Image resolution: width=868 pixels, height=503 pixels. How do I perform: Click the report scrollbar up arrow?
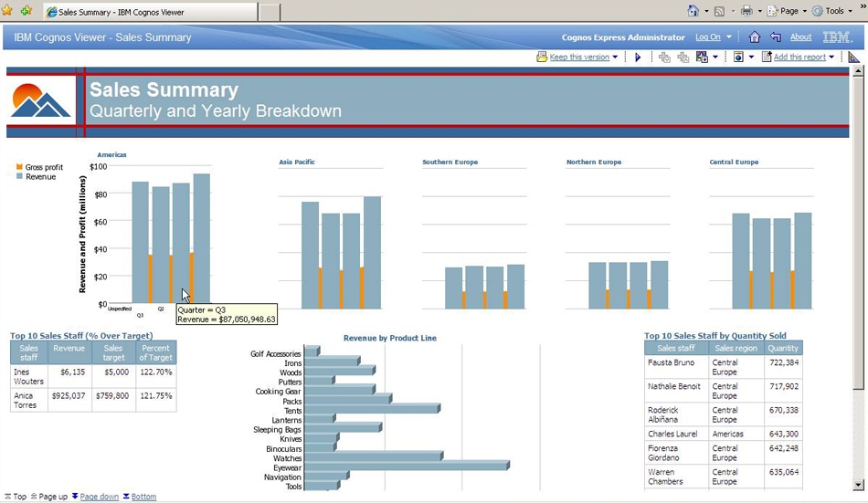pos(859,71)
